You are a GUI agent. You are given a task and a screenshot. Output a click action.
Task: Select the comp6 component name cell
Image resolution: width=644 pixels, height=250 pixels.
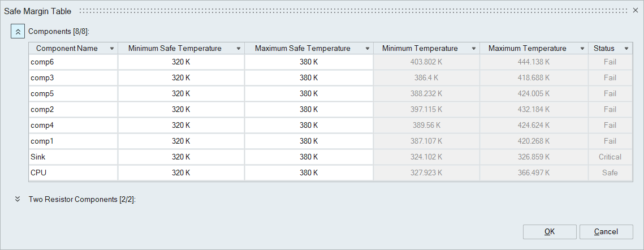73,62
